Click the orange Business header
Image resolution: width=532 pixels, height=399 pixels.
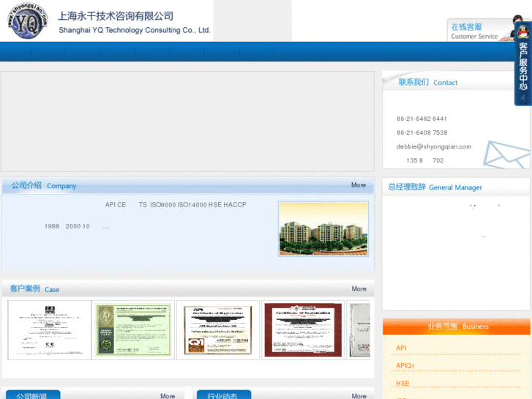[457, 327]
